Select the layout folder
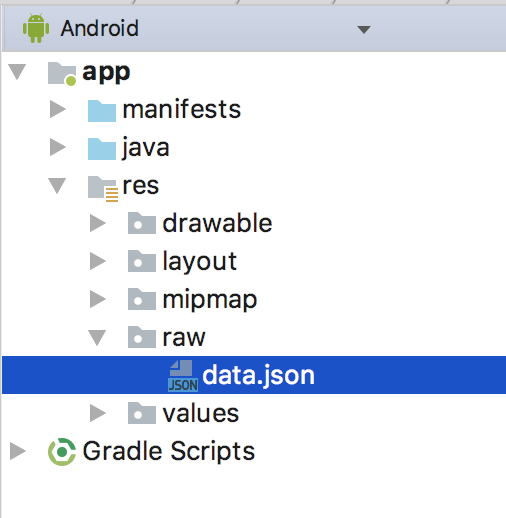Image resolution: width=506 pixels, height=518 pixels. pos(200,262)
